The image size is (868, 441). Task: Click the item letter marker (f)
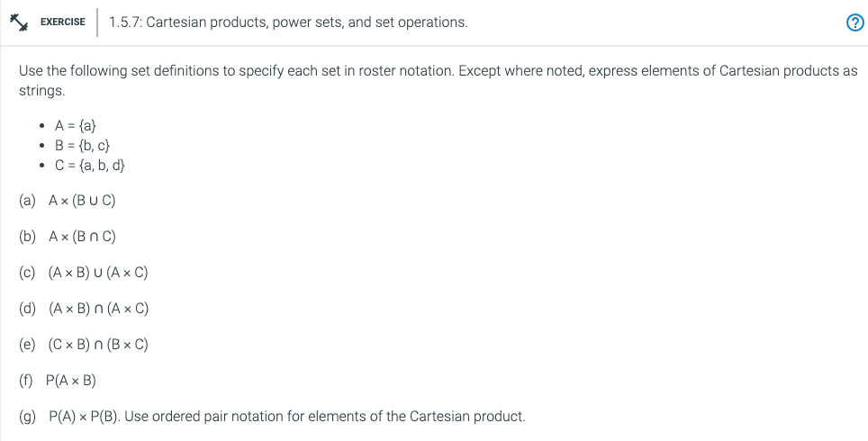(26, 381)
